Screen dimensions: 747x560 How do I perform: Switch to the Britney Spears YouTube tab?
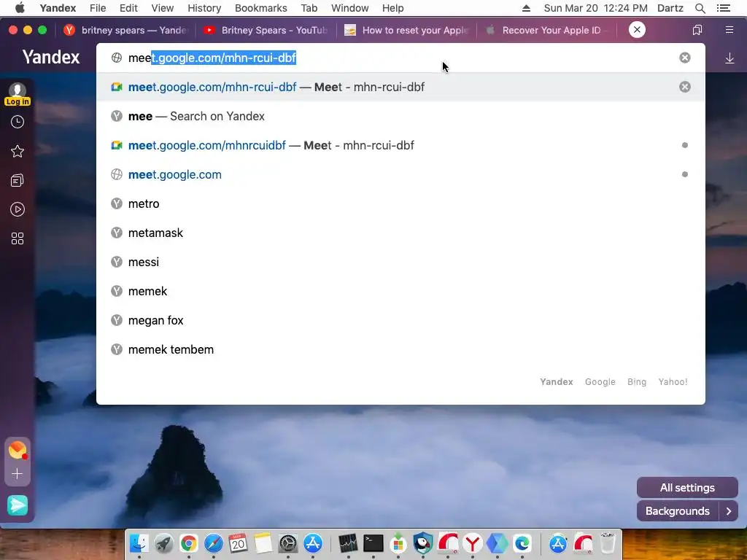click(266, 30)
